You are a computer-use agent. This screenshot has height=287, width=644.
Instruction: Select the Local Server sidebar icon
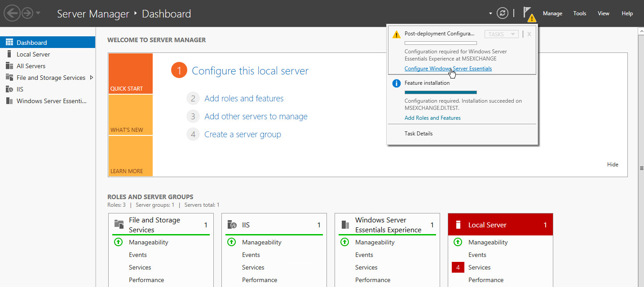coord(9,54)
